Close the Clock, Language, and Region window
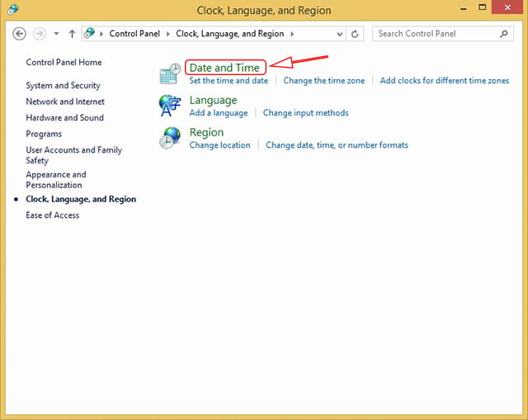The width and height of the screenshot is (528, 420). (x=507, y=7)
